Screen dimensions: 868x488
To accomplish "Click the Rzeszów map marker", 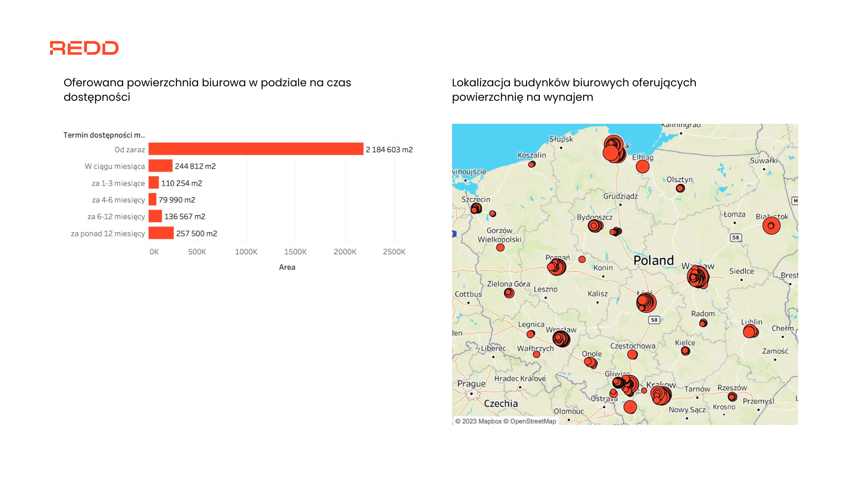I will click(732, 397).
